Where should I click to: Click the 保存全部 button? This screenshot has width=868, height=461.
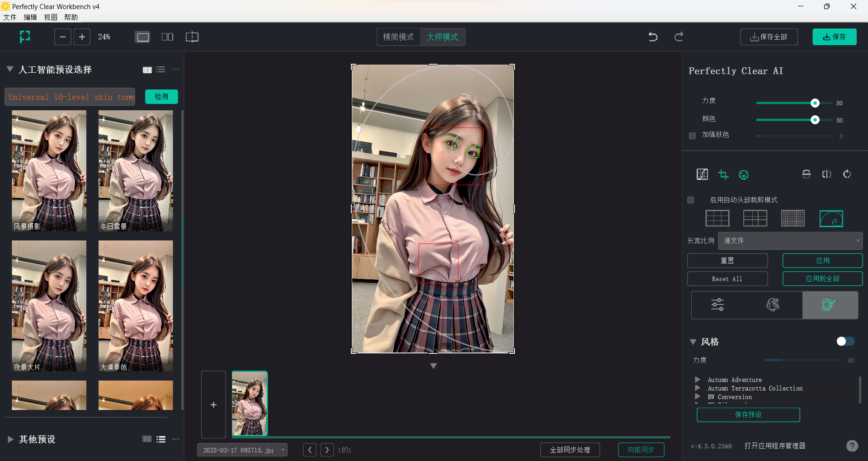coord(769,37)
